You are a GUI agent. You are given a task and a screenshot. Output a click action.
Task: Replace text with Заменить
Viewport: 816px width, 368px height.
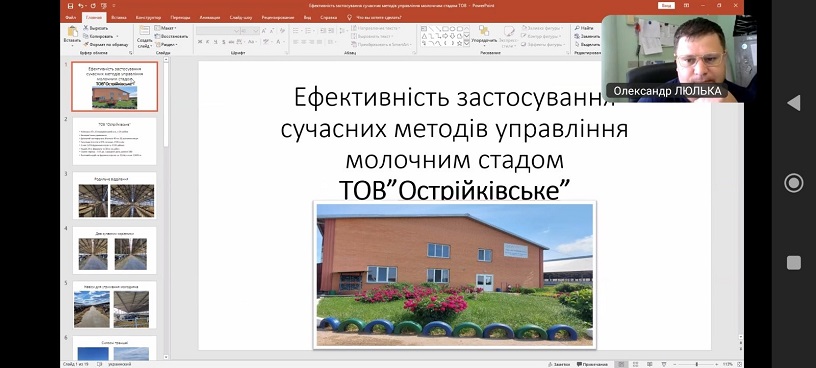click(x=587, y=36)
